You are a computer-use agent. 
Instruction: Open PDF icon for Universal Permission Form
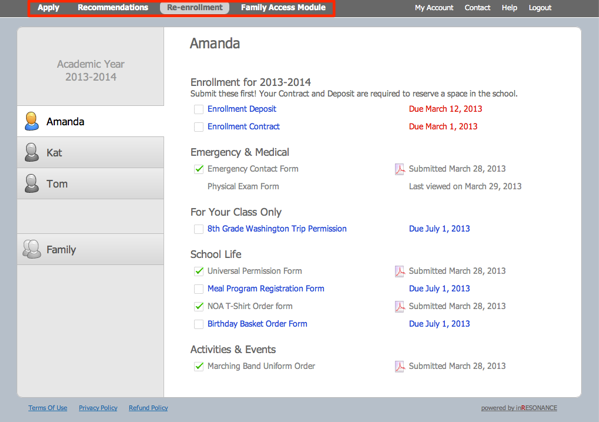399,271
